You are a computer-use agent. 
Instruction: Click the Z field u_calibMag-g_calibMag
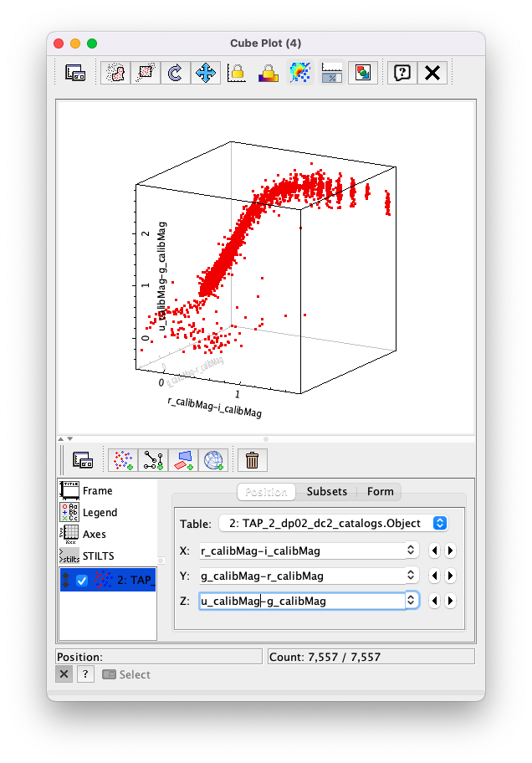(302, 601)
